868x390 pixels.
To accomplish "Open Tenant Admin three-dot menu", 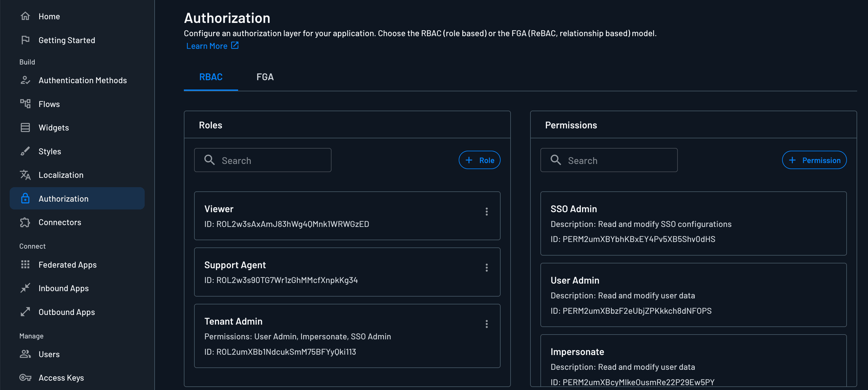I will tap(486, 324).
